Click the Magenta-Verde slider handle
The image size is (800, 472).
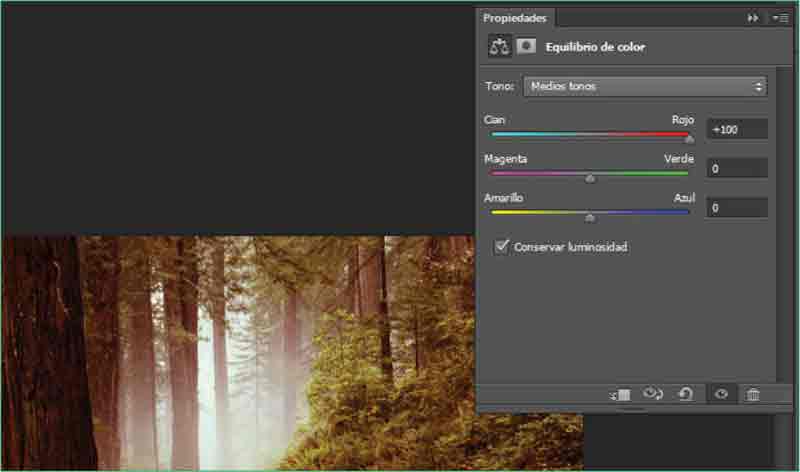[x=590, y=178]
